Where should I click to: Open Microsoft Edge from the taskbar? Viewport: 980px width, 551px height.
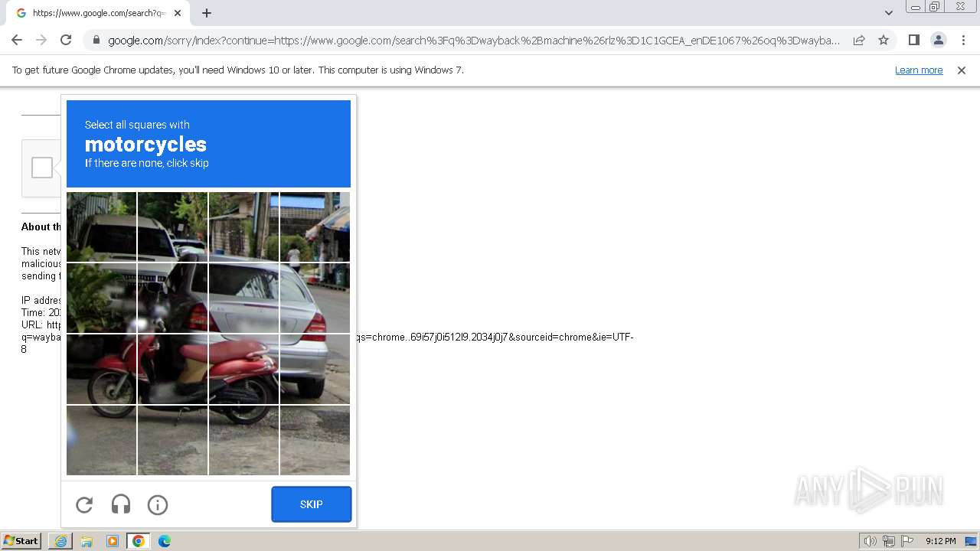pyautogui.click(x=165, y=541)
